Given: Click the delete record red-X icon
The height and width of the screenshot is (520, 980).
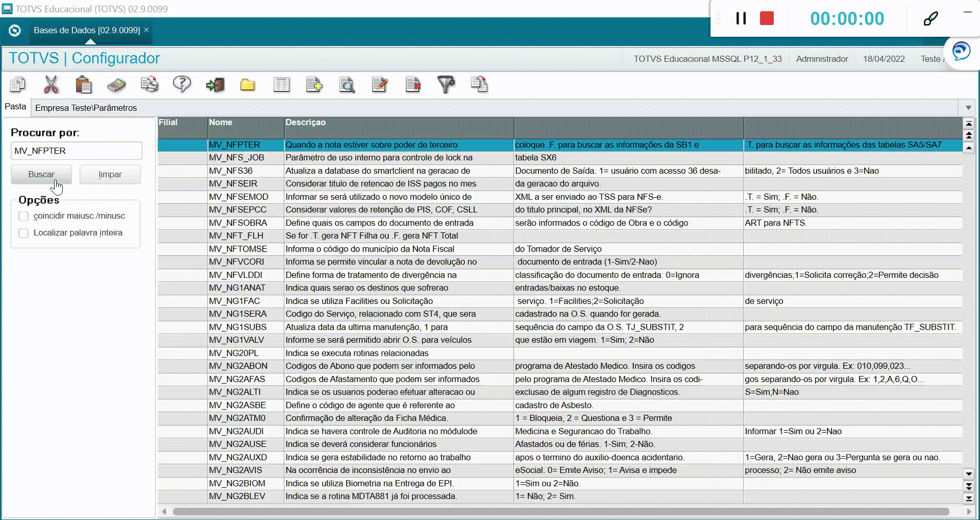Looking at the screenshot, I should [413, 84].
